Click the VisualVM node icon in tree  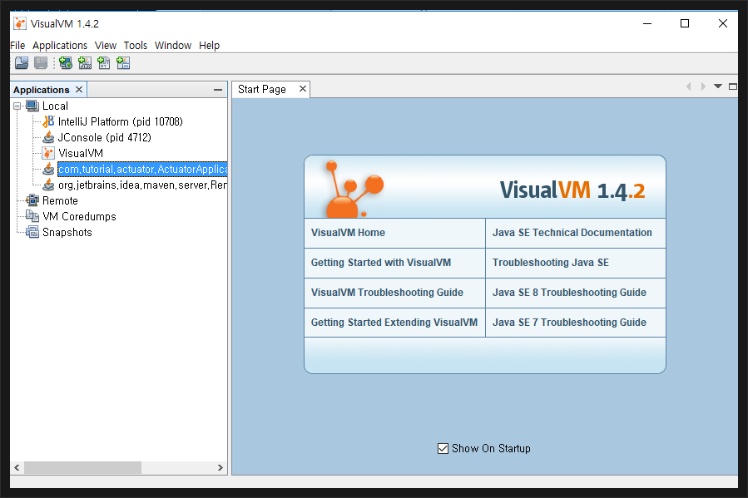[x=48, y=153]
